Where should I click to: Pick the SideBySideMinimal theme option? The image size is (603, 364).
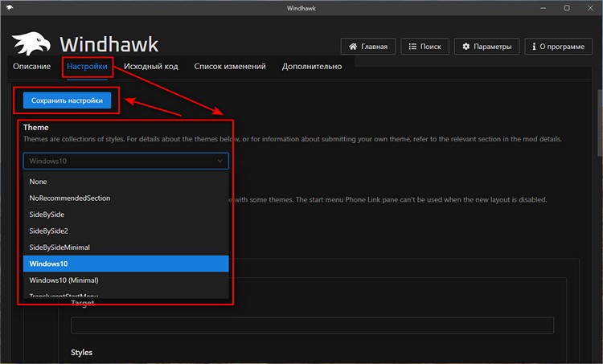click(125, 247)
